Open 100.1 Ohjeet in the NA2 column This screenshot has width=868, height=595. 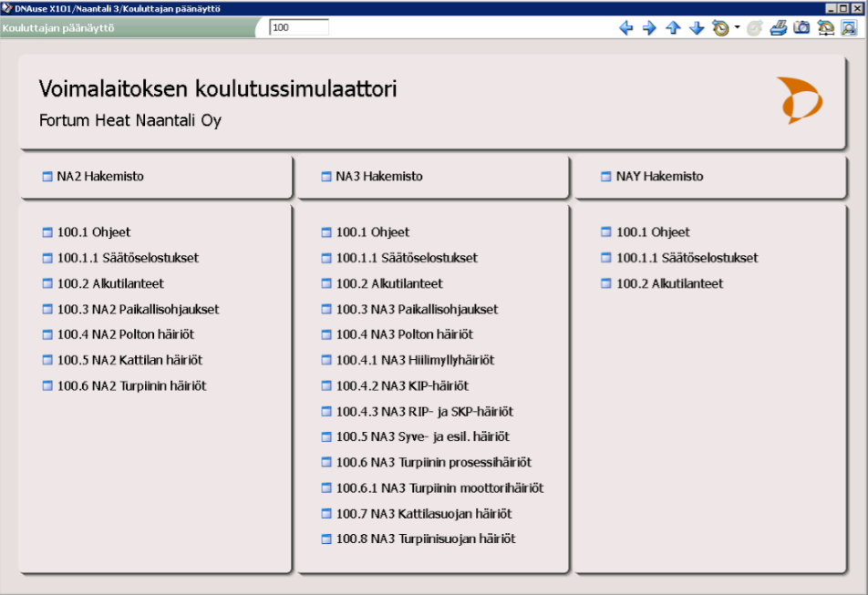(x=87, y=232)
